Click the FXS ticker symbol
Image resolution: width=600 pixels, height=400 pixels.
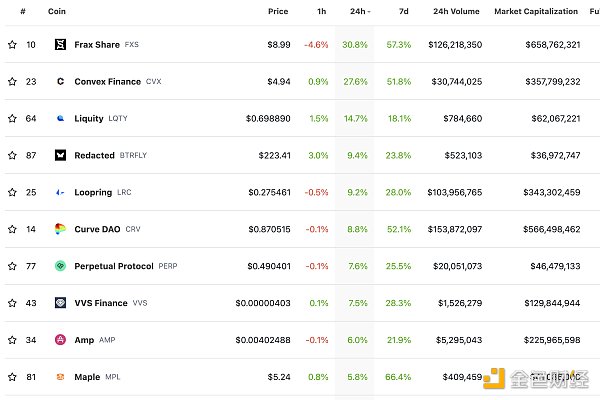click(132, 45)
